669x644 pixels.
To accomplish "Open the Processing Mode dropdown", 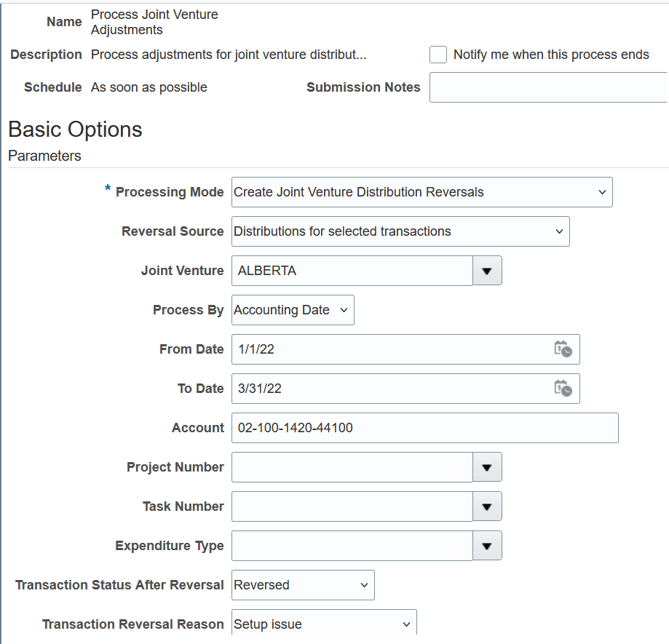I will point(421,192).
